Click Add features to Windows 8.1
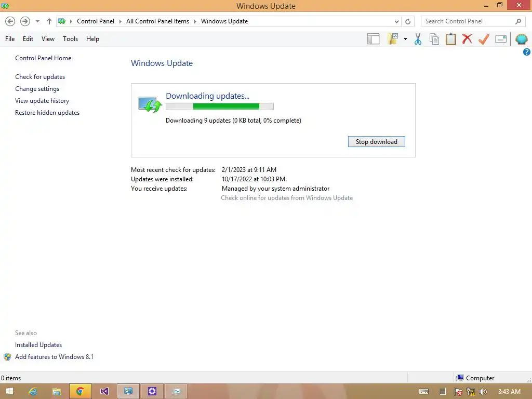 54,356
